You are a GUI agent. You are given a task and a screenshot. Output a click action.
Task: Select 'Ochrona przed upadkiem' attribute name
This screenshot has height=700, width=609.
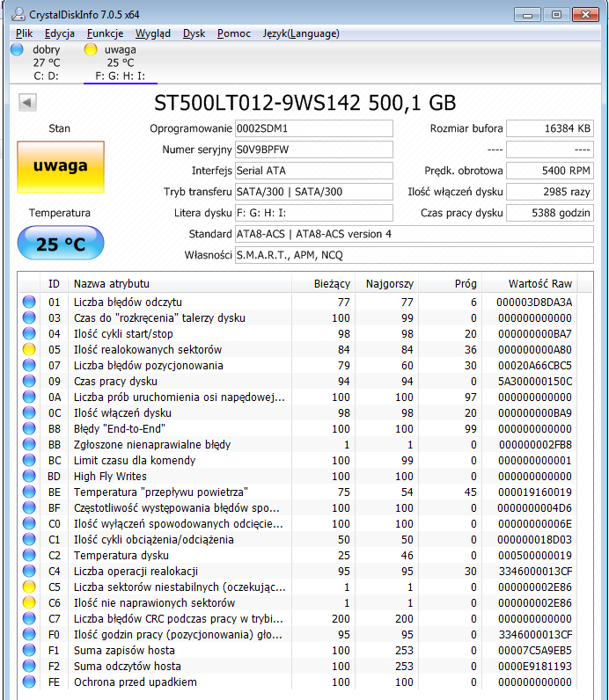click(135, 682)
